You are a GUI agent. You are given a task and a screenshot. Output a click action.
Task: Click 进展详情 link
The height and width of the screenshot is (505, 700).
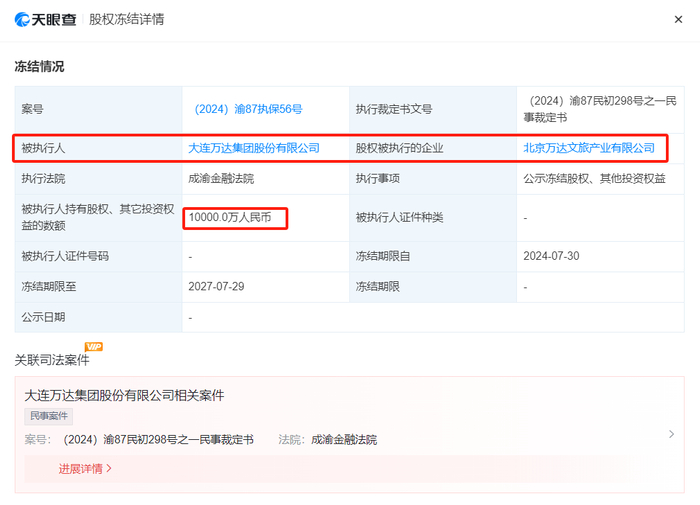[81, 468]
